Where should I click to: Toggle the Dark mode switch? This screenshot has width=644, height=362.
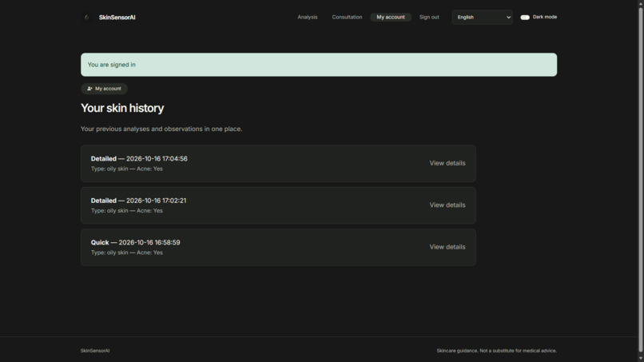(525, 18)
